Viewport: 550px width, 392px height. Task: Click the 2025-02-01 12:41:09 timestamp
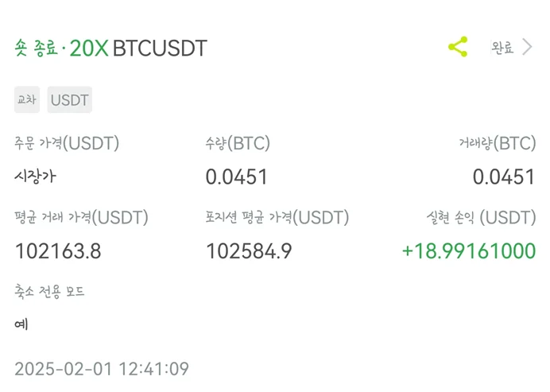102,369
